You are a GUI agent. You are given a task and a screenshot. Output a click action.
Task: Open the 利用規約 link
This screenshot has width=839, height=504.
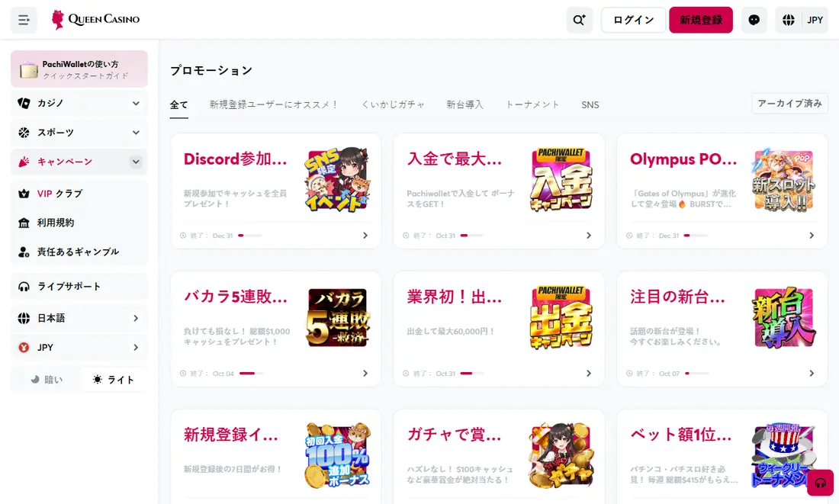(79, 223)
